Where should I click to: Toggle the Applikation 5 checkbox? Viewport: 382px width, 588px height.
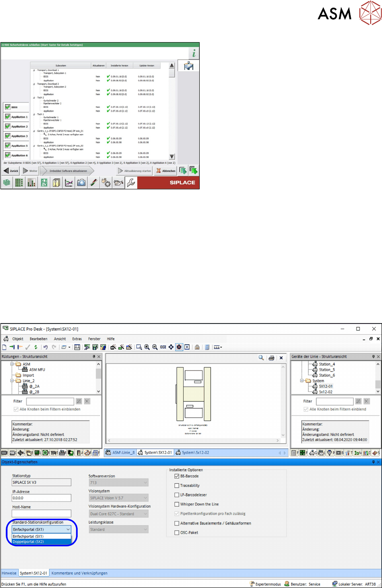coord(7,145)
